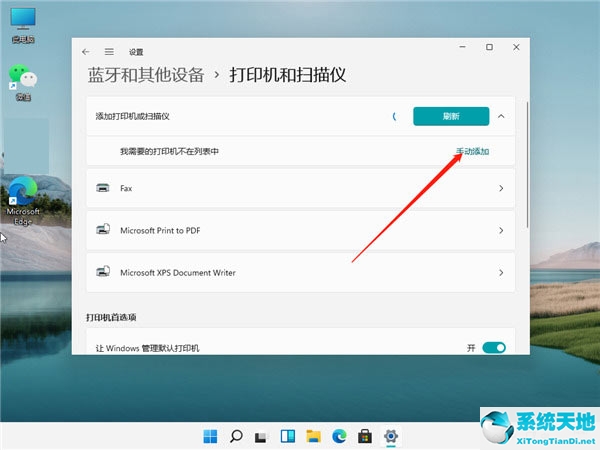Click the Settings gear taskbar icon
The height and width of the screenshot is (450, 600).
[391, 436]
